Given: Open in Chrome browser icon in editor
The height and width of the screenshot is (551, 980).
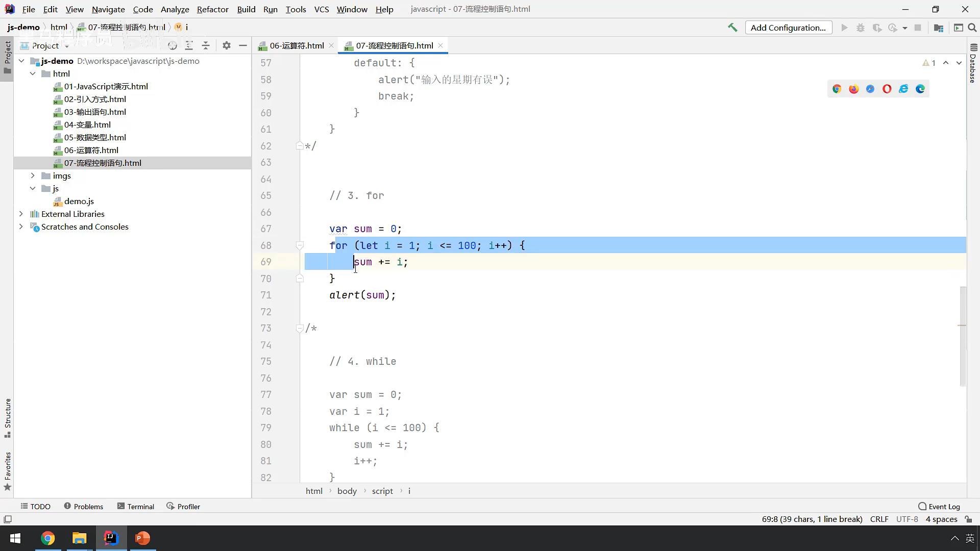Looking at the screenshot, I should [x=837, y=89].
